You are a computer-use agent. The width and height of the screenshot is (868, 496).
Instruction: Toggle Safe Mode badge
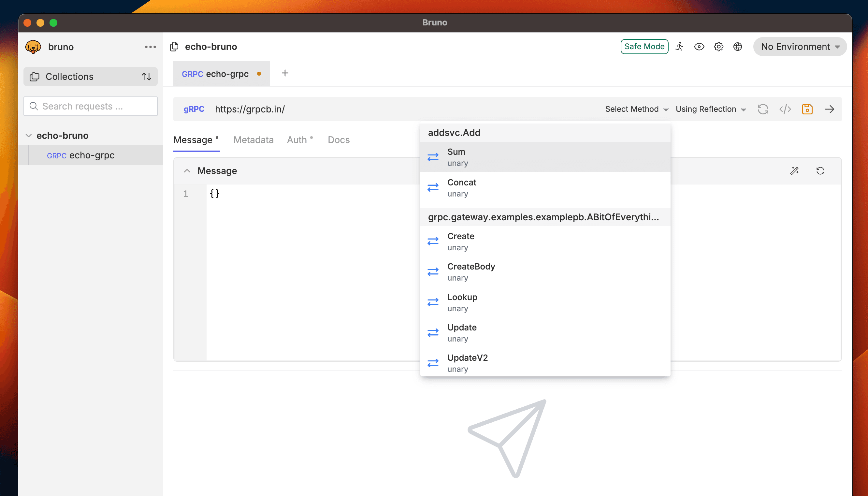644,46
